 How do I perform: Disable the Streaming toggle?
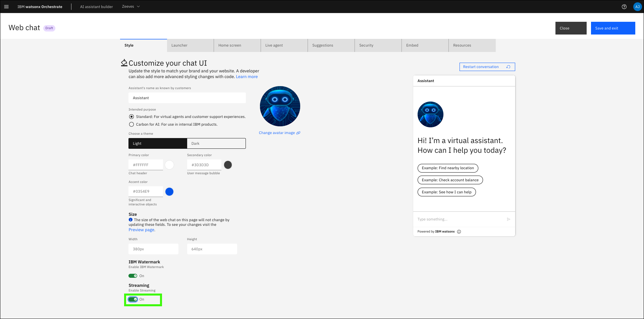[x=133, y=299]
